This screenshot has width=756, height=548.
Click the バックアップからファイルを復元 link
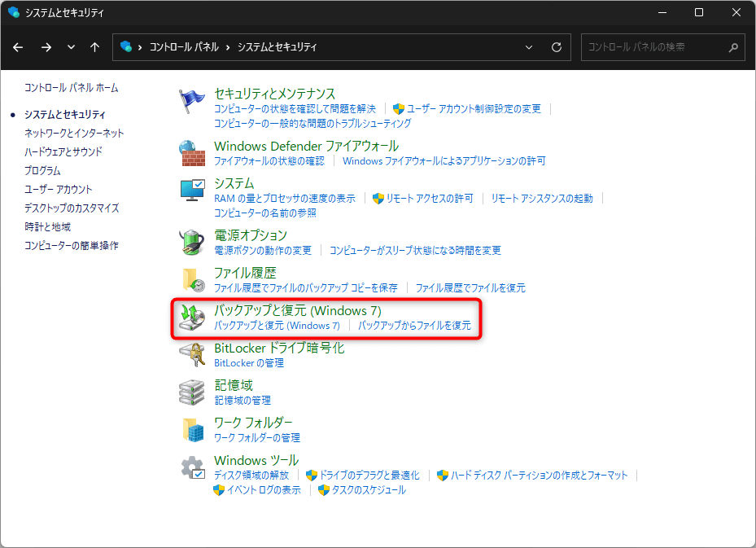[x=414, y=326]
